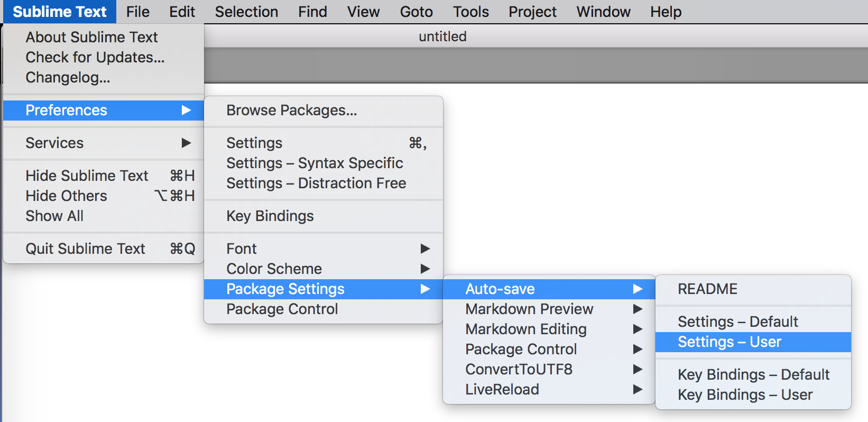The image size is (868, 422).
Task: Expand Color Scheme submenu arrow
Action: click(425, 269)
